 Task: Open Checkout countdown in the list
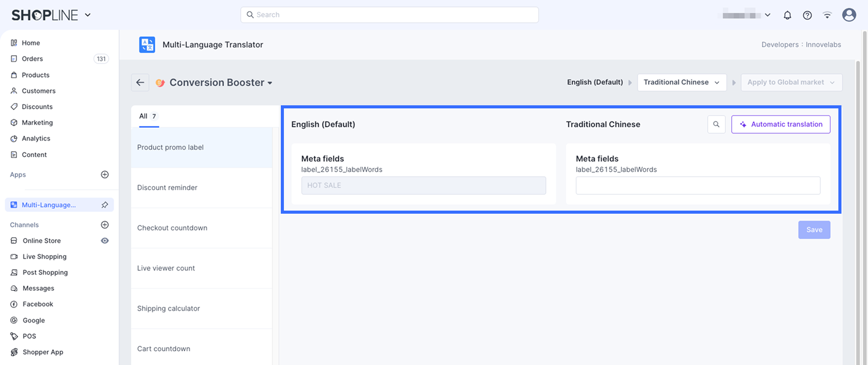pos(172,228)
